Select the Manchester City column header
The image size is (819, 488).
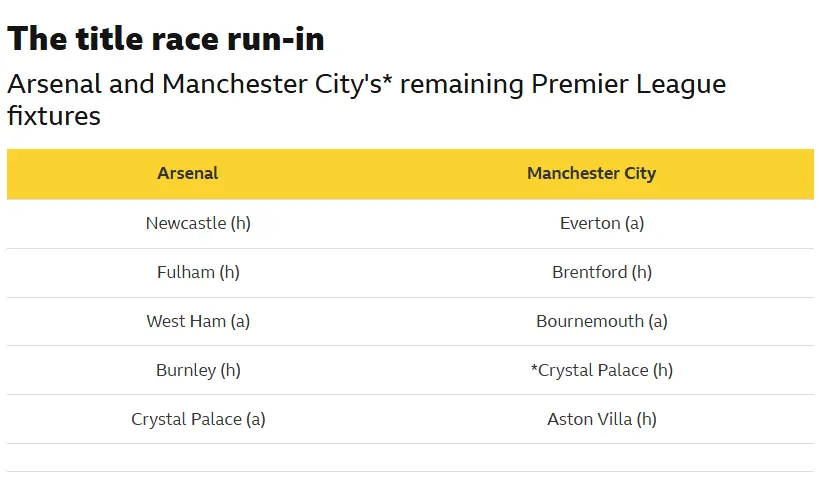point(591,173)
